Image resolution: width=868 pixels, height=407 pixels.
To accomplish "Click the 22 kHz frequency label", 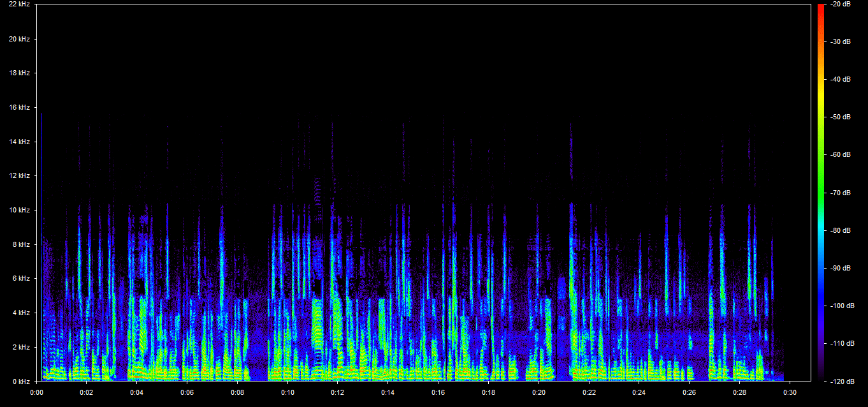I will pos(18,4).
